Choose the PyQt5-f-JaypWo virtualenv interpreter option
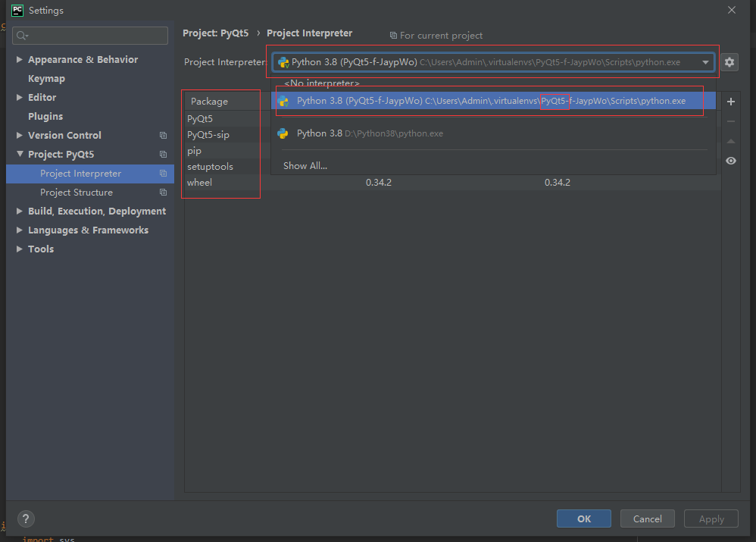 pos(493,101)
